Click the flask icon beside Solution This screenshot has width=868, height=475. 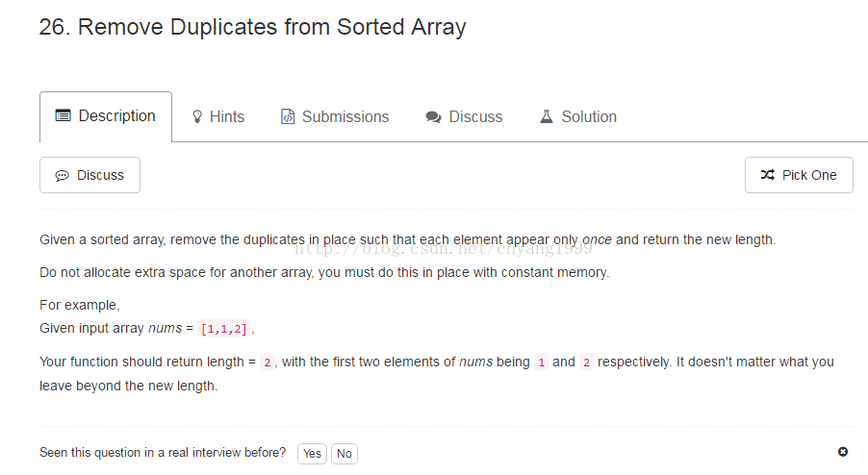(x=547, y=117)
